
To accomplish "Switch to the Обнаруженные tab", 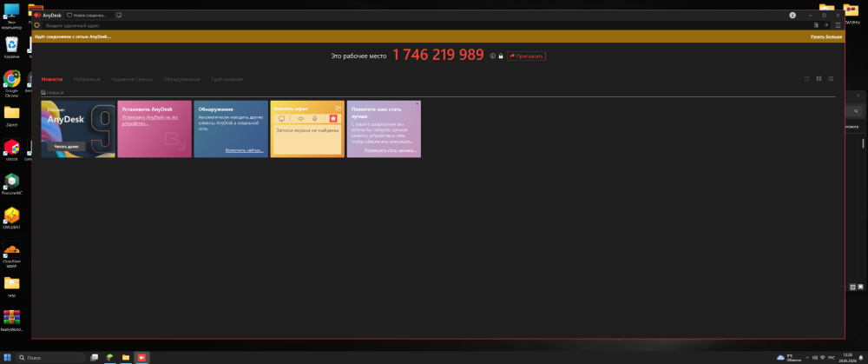I will (181, 79).
